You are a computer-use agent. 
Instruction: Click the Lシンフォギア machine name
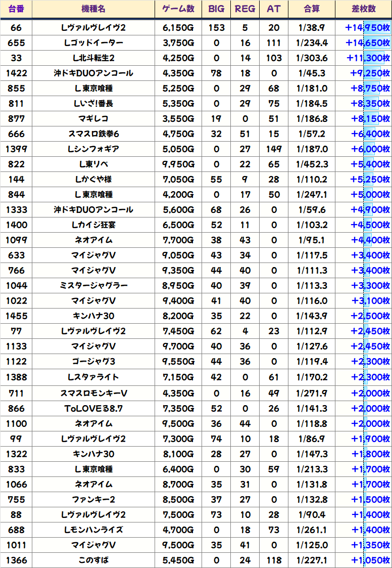click(x=93, y=149)
